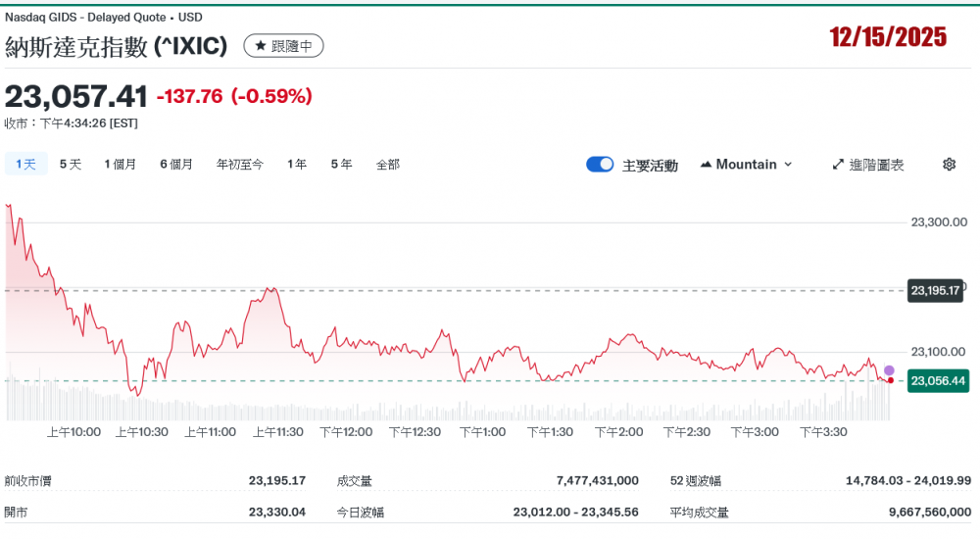The width and height of the screenshot is (980, 539).
Task: Show the 6 month chart range
Action: tap(176, 165)
